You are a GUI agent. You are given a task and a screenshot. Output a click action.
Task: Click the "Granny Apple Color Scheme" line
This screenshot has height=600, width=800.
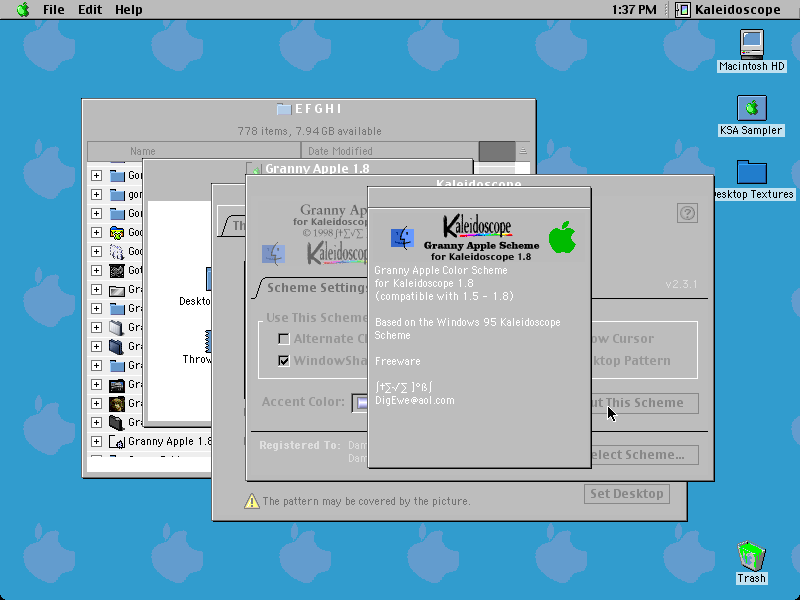[441, 270]
